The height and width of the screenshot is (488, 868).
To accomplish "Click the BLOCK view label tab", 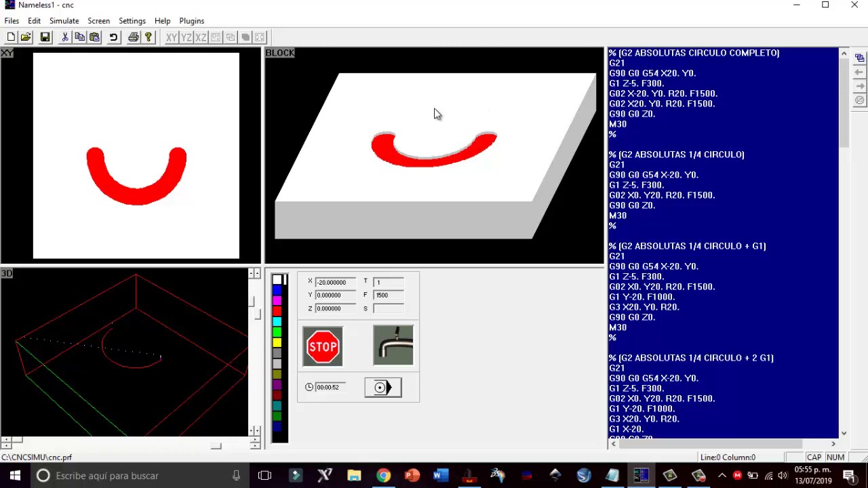I will point(280,53).
